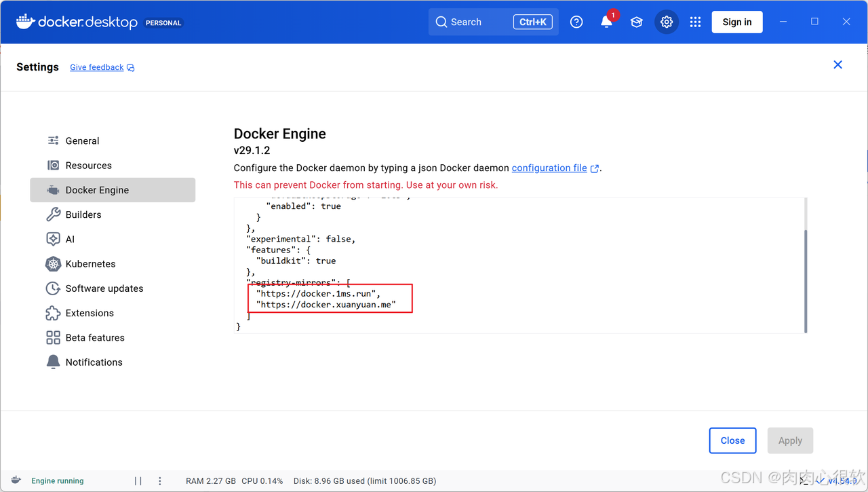This screenshot has width=868, height=492.
Task: Open the apps grid launcher icon
Action: 695,22
